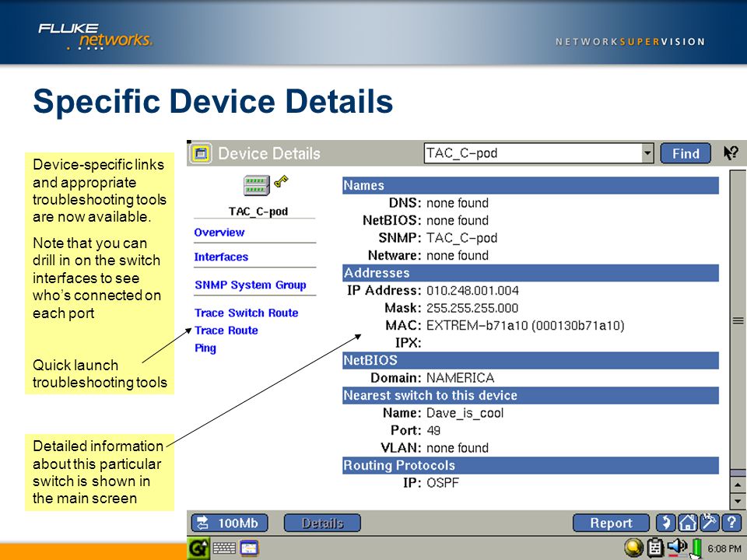Go to the home screen icon
The height and width of the screenshot is (560, 747).
(x=687, y=523)
